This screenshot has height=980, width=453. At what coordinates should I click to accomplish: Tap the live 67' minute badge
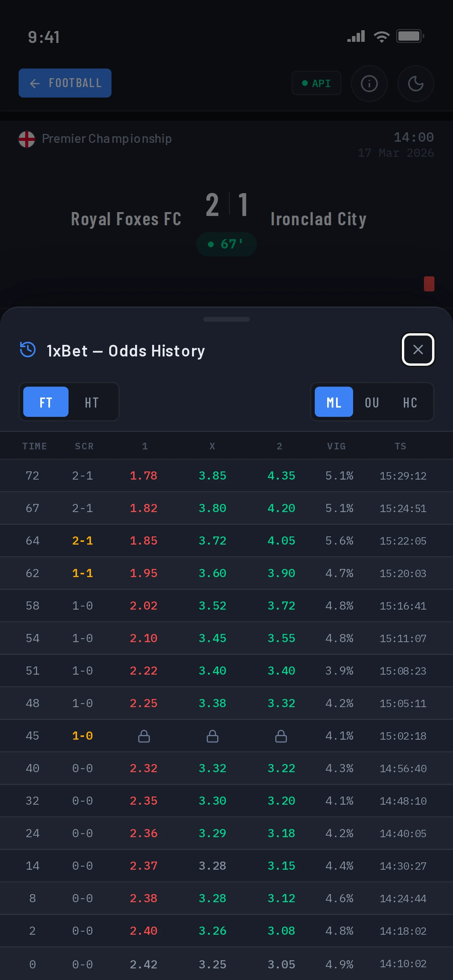click(226, 244)
